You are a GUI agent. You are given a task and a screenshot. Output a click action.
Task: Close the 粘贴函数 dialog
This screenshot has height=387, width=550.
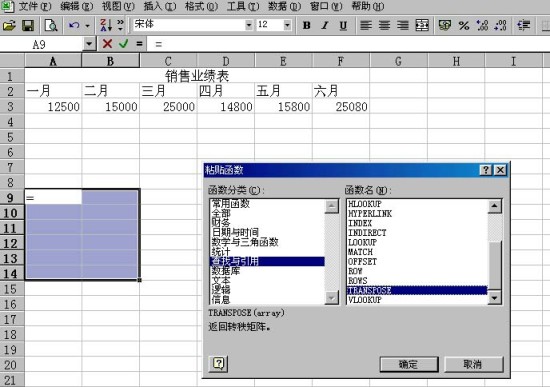point(500,170)
